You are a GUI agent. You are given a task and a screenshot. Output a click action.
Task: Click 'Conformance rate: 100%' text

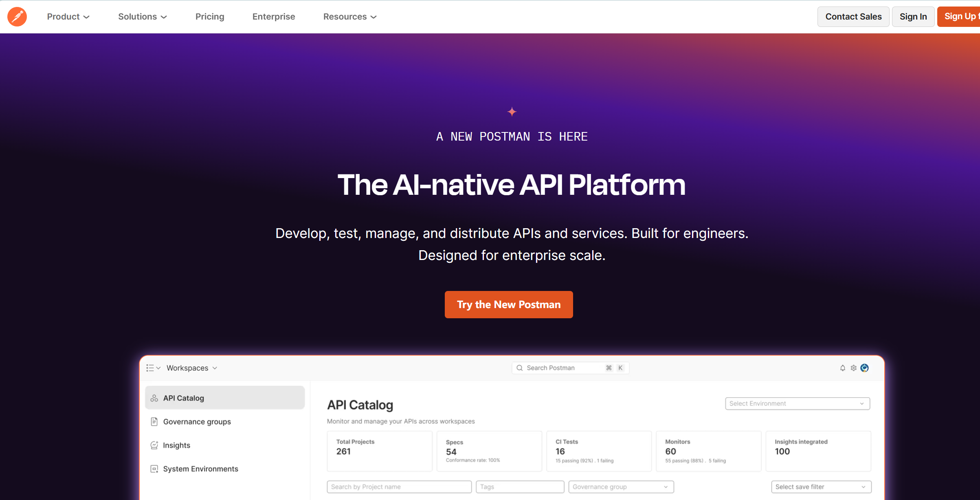click(473, 460)
